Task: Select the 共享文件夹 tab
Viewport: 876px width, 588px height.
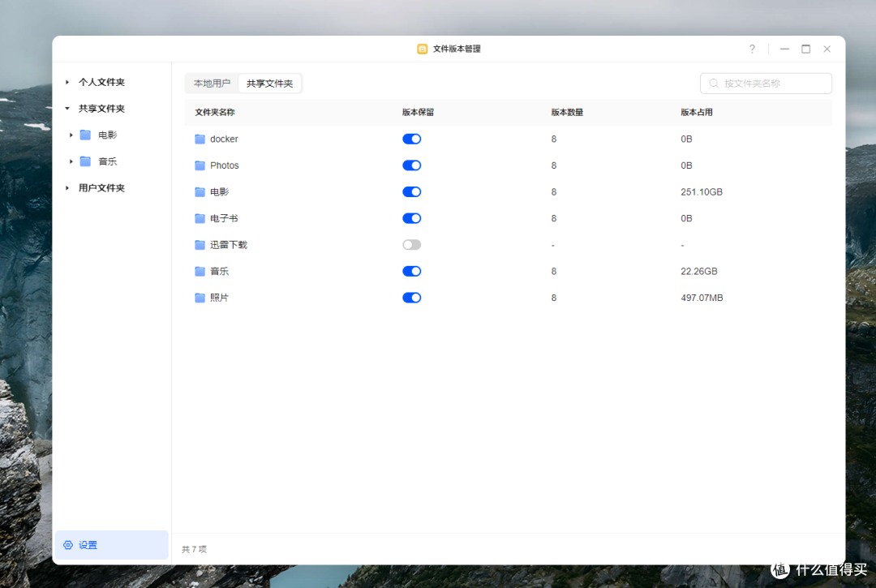Action: 270,84
